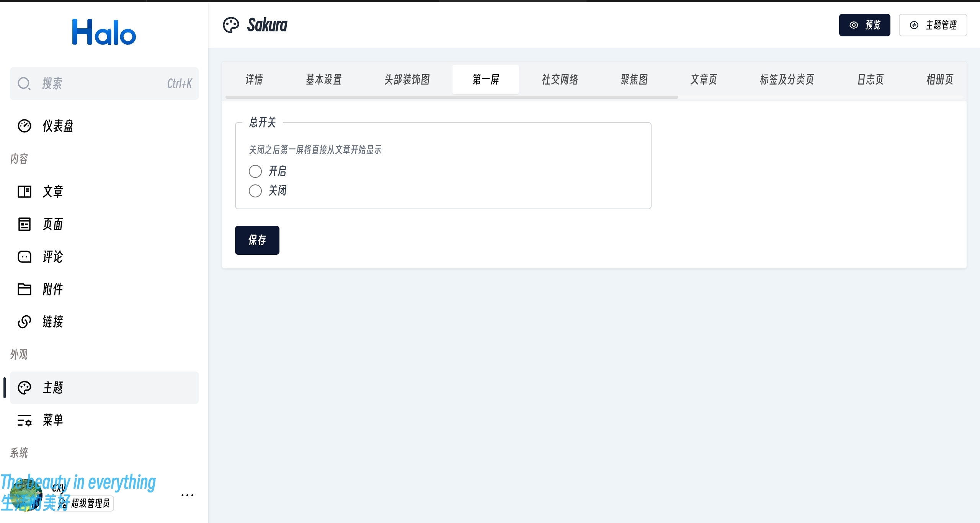The image size is (980, 523).
Task: Open the 评论 comments section
Action: coord(24,257)
